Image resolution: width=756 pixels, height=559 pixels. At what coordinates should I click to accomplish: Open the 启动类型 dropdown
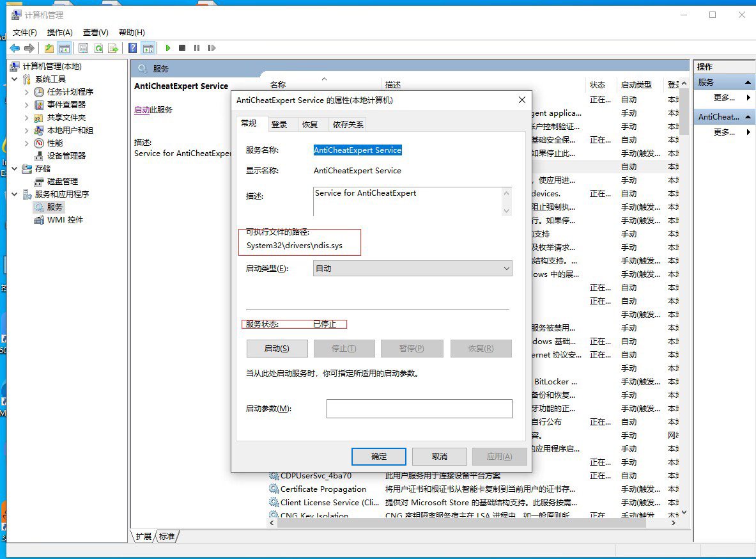(x=412, y=269)
